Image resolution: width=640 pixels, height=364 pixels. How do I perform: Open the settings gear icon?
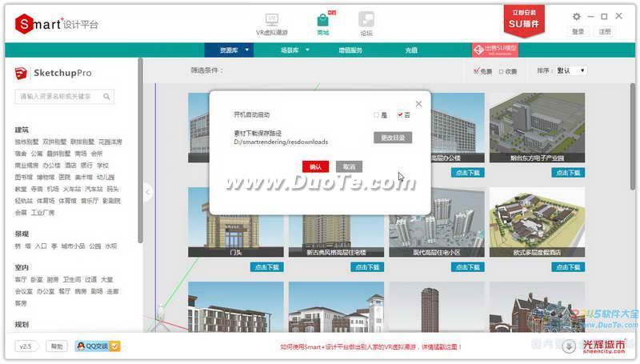(x=576, y=16)
